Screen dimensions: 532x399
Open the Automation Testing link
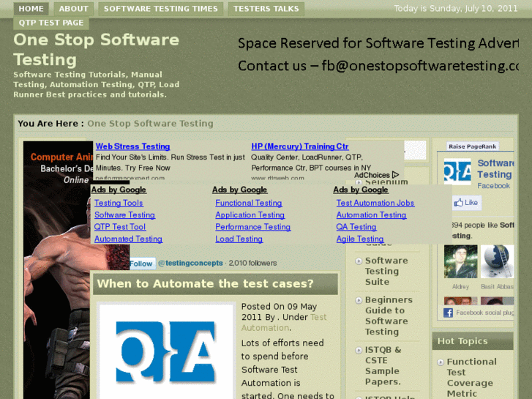371,215
